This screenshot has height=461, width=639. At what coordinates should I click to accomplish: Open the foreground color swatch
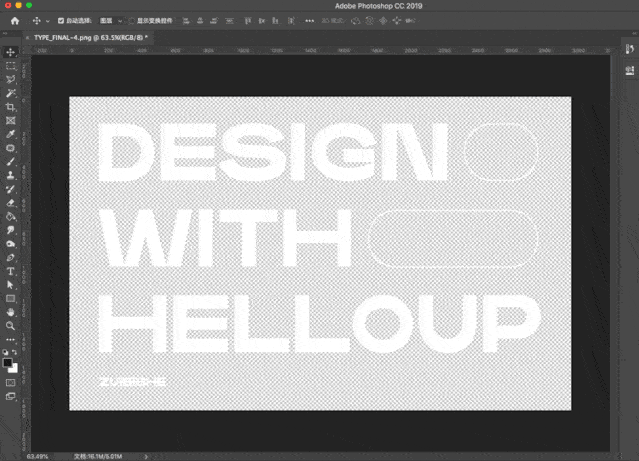coord(9,362)
